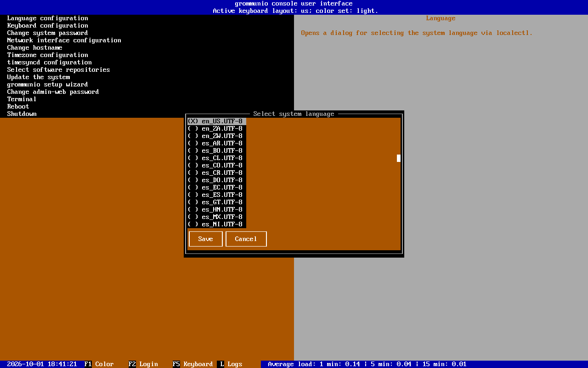The image size is (588, 368).
Task: Launch grommunio setup wizard
Action: pos(48,85)
